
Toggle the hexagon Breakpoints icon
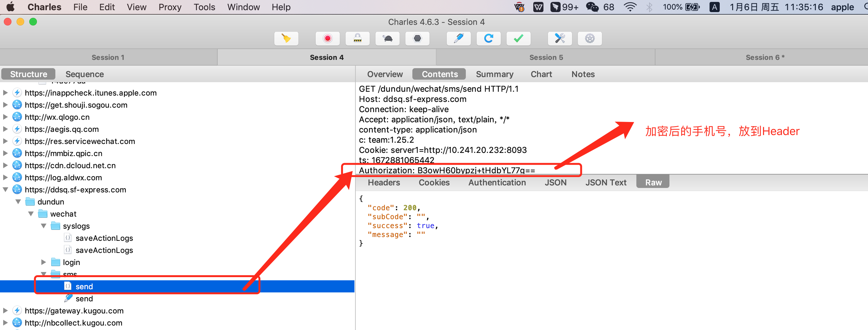pos(417,39)
